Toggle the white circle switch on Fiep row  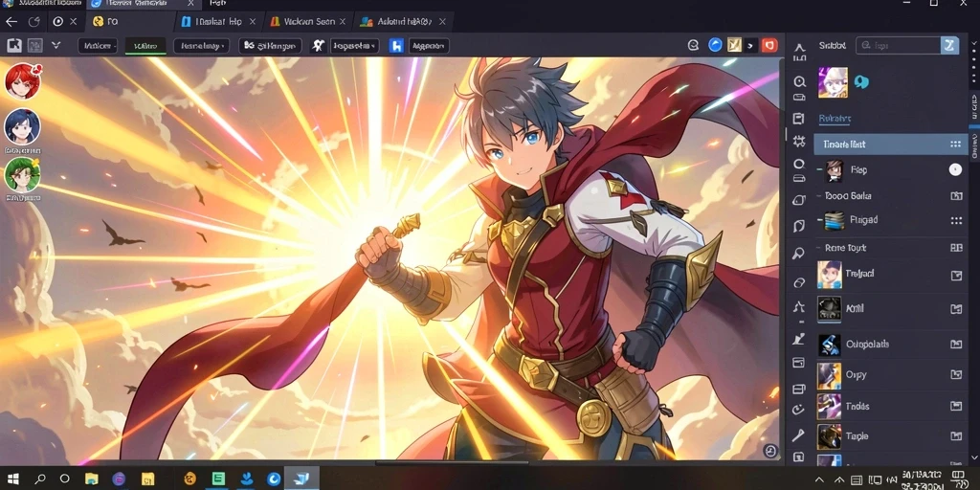click(x=955, y=169)
